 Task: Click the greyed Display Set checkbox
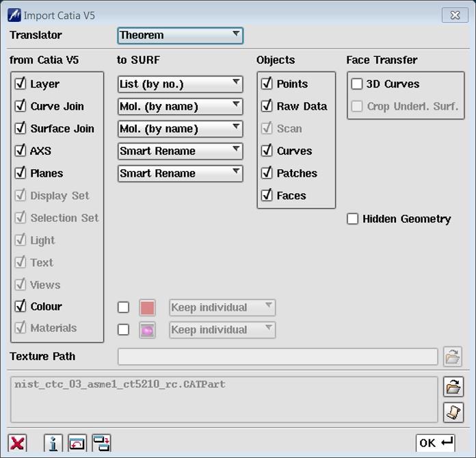click(21, 195)
